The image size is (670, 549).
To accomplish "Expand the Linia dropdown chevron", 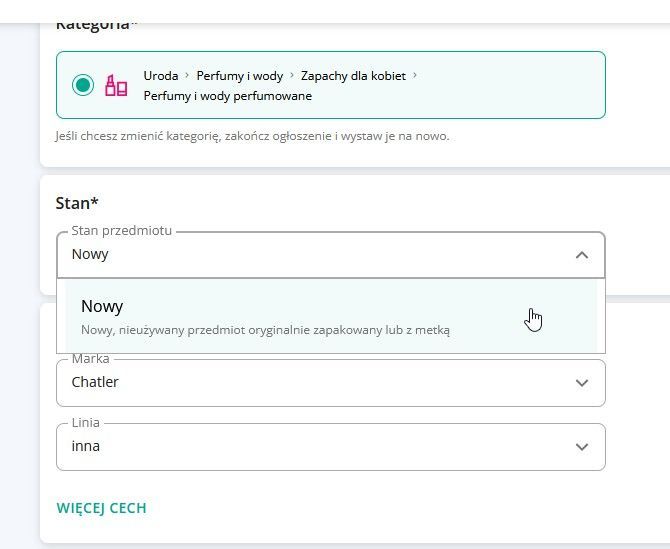I will (x=582, y=447).
